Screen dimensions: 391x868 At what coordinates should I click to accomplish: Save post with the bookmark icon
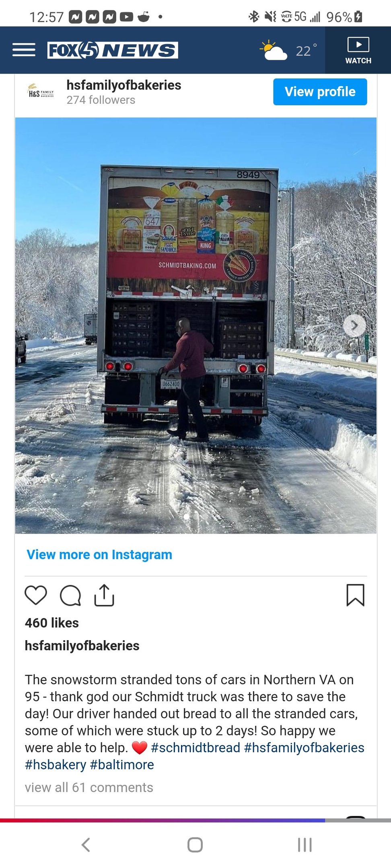355,595
